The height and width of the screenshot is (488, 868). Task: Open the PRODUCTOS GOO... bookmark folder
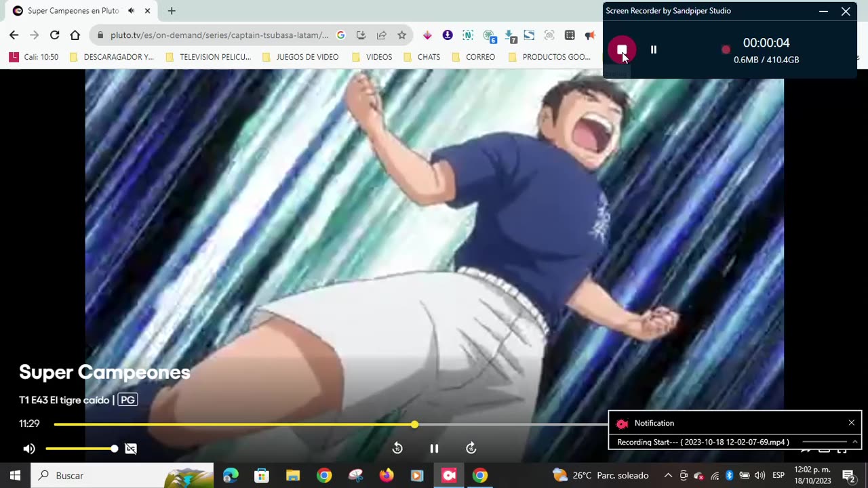click(x=550, y=57)
